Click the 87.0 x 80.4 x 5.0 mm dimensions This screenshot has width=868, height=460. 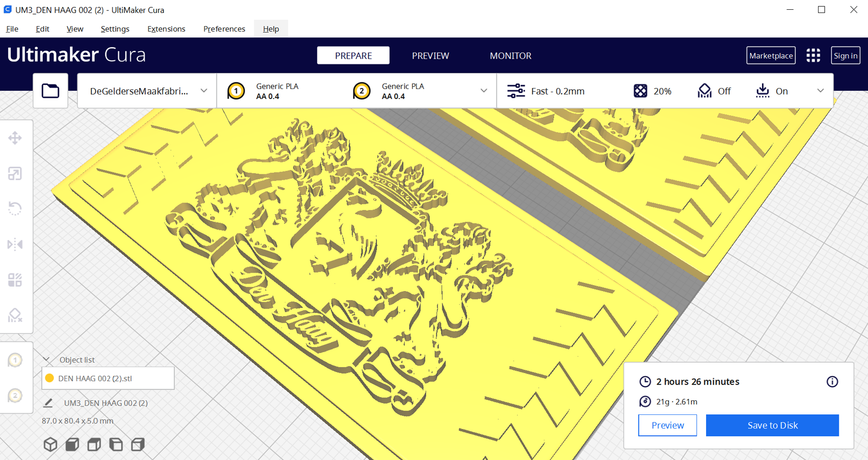(x=78, y=421)
